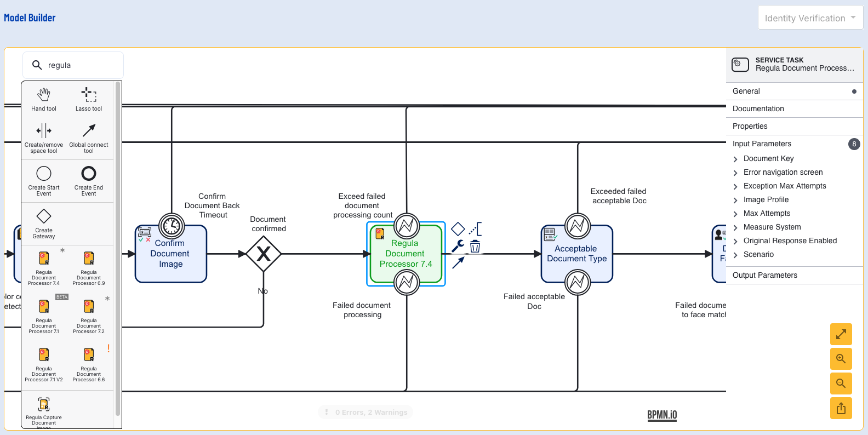Select the Lasso tool
Image resolution: width=868 pixels, height=435 pixels.
coord(89,99)
